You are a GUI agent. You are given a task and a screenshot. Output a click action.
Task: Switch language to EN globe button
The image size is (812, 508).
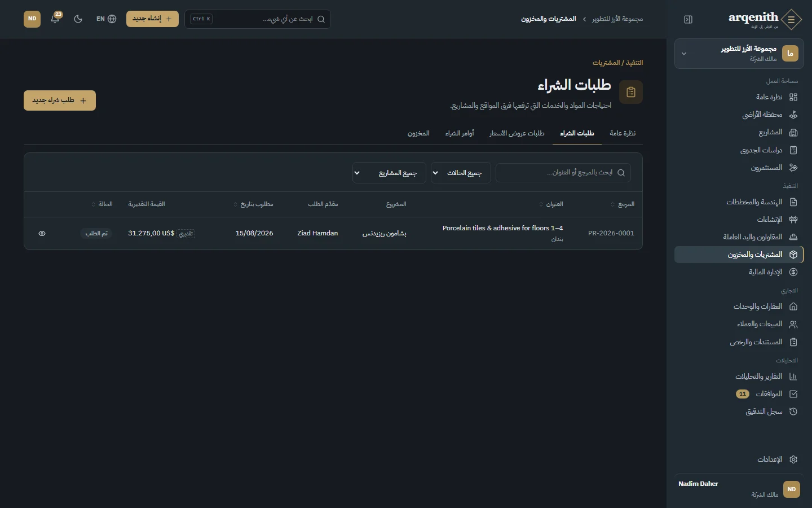coord(106,19)
